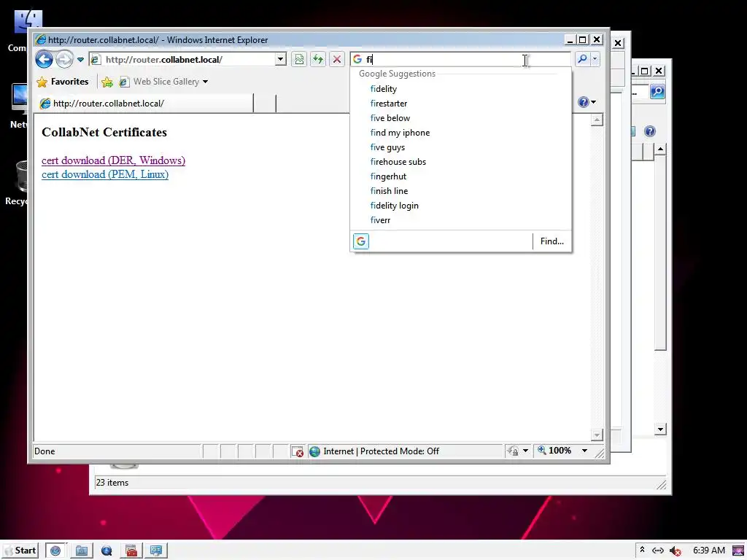
Task: Click the Google icon at suggestions bottom
Action: [361, 241]
